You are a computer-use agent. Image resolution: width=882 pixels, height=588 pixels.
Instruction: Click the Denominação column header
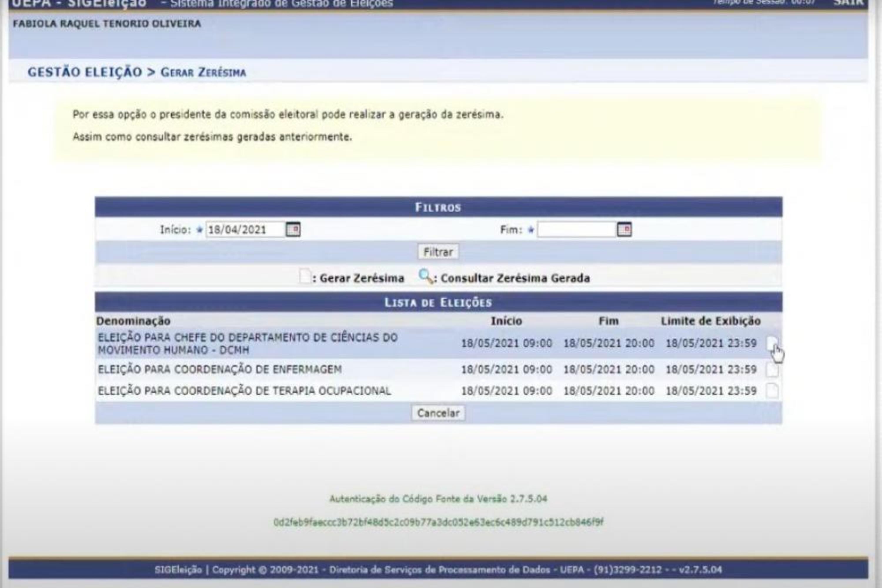tap(133, 321)
